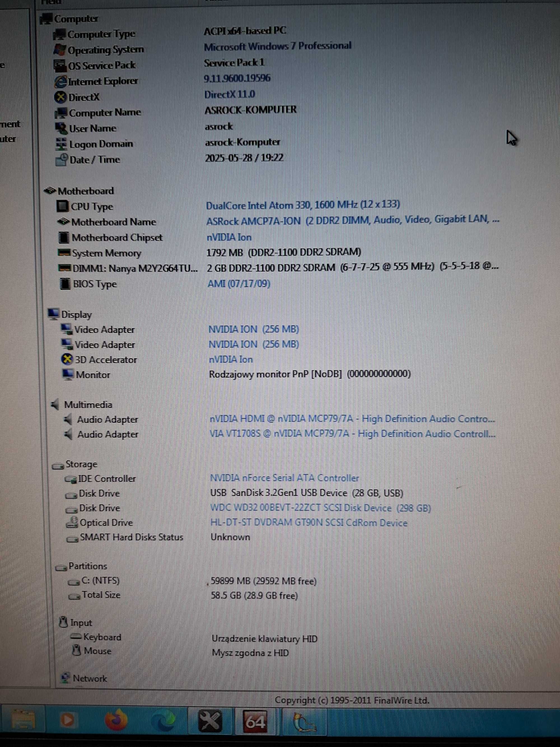The width and height of the screenshot is (560, 747).
Task: Click the Motherboard Chipset icon
Action: [x=64, y=238]
